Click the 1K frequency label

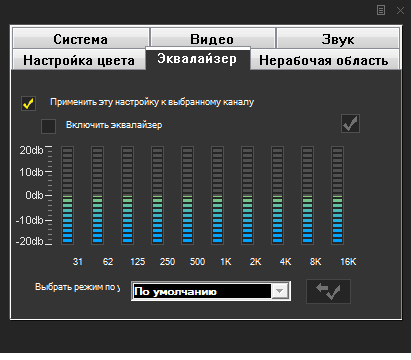coord(226,262)
